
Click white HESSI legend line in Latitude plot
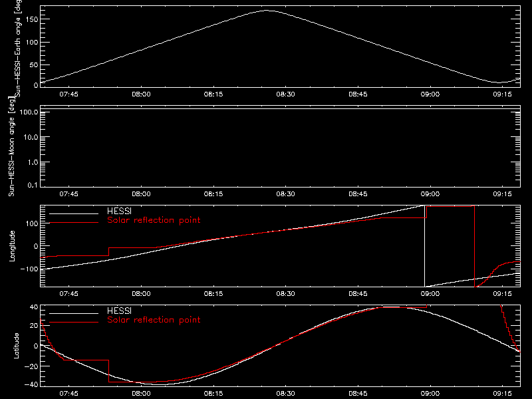(x=74, y=313)
